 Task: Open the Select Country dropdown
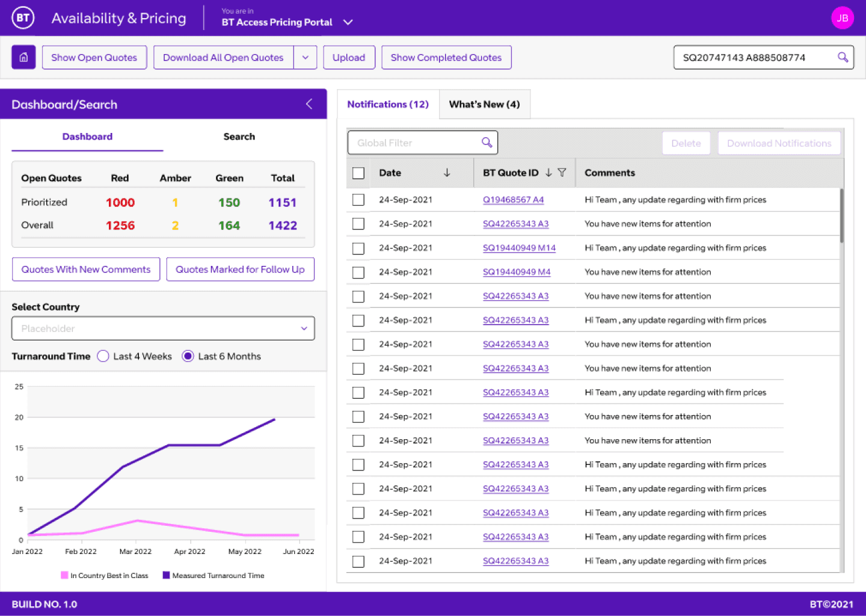(x=163, y=328)
